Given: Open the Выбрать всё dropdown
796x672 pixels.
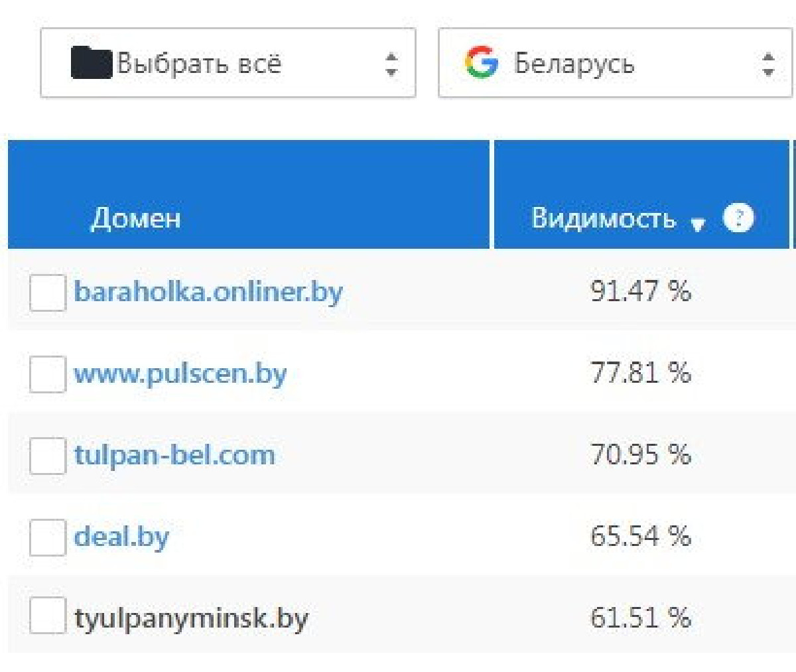Looking at the screenshot, I should tap(228, 63).
